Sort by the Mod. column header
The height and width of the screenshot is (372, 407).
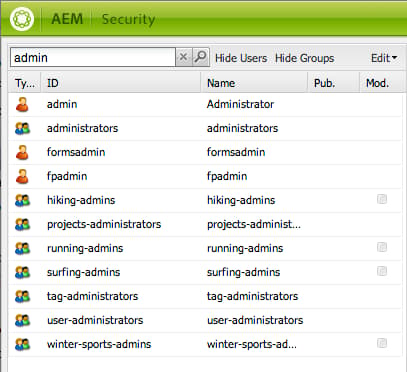pos(381,83)
